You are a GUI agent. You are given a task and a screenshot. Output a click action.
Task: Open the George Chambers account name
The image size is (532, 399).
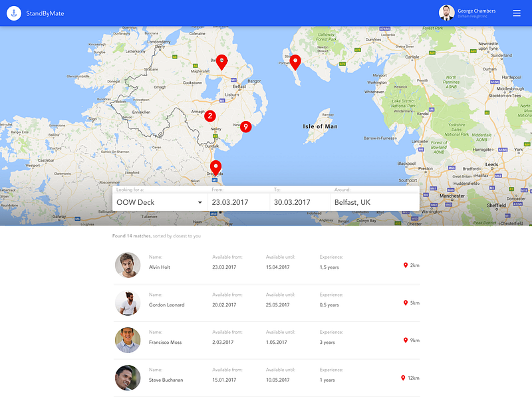pyautogui.click(x=476, y=11)
